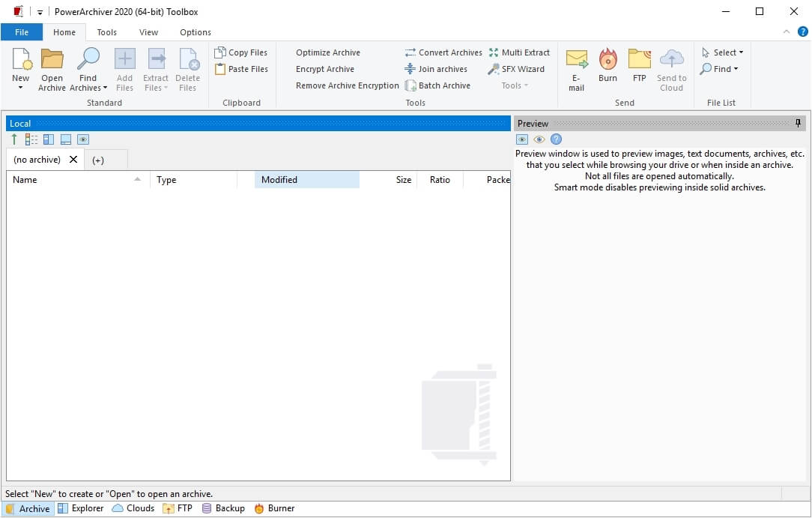This screenshot has width=812, height=518.
Task: Expand the New archive dropdown arrow
Action: pos(21,88)
